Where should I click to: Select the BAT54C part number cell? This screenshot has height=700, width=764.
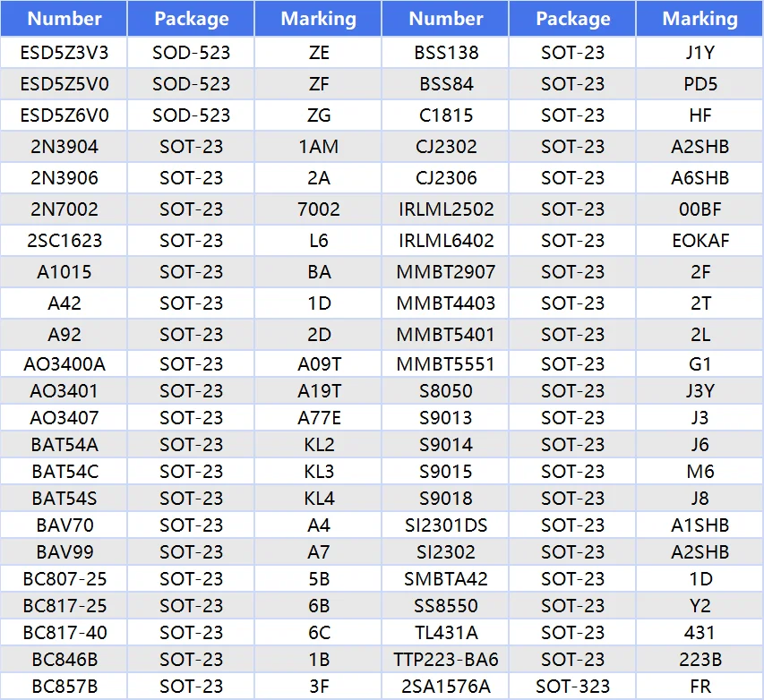64,472
